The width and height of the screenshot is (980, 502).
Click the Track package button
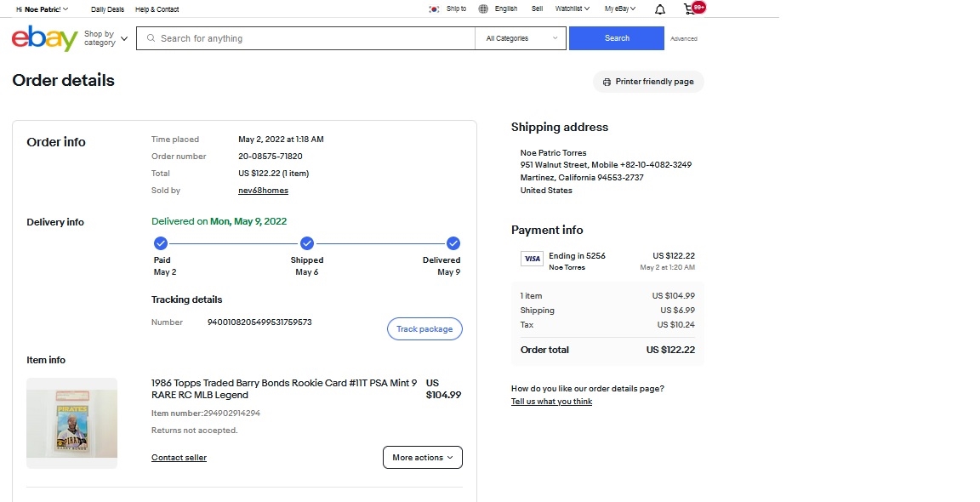[424, 328]
